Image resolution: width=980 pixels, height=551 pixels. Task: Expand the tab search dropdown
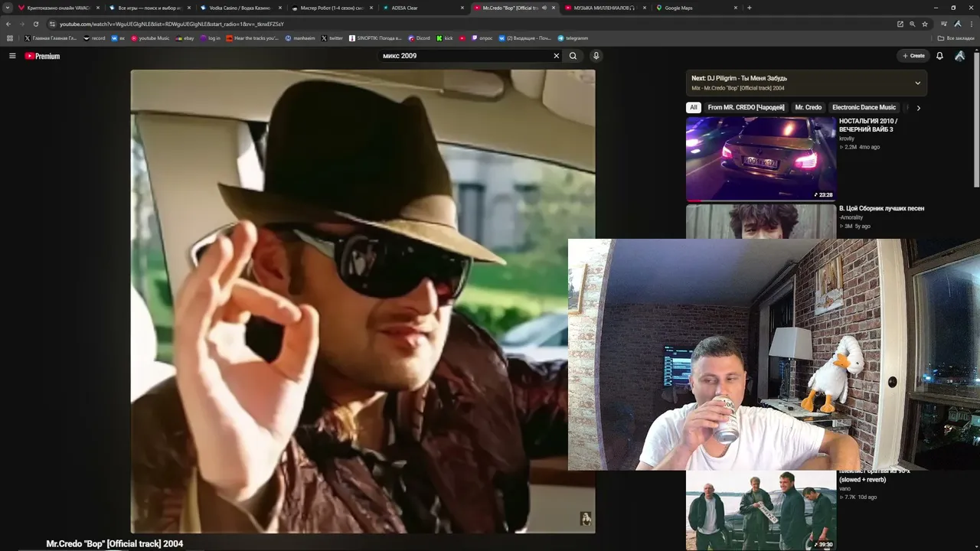click(x=8, y=8)
